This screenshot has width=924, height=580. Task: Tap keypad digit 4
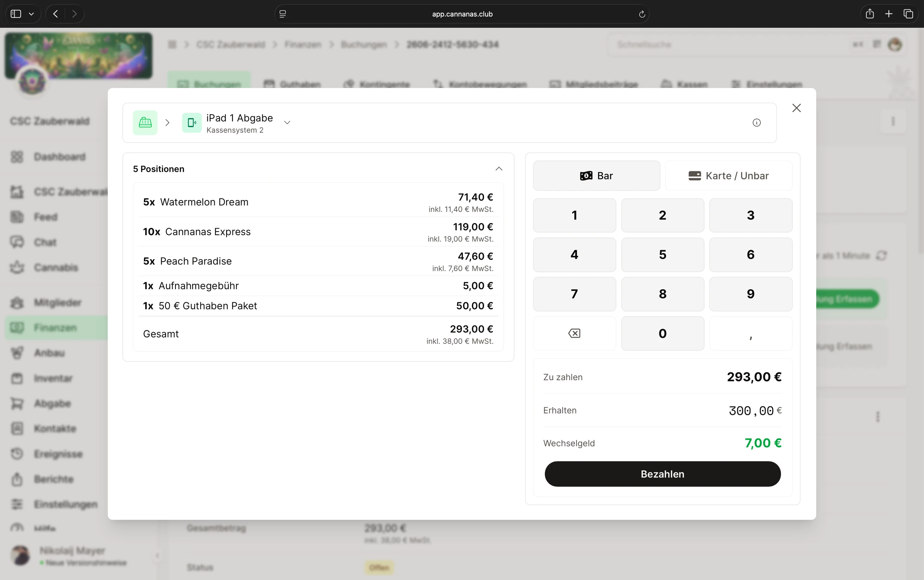574,255
